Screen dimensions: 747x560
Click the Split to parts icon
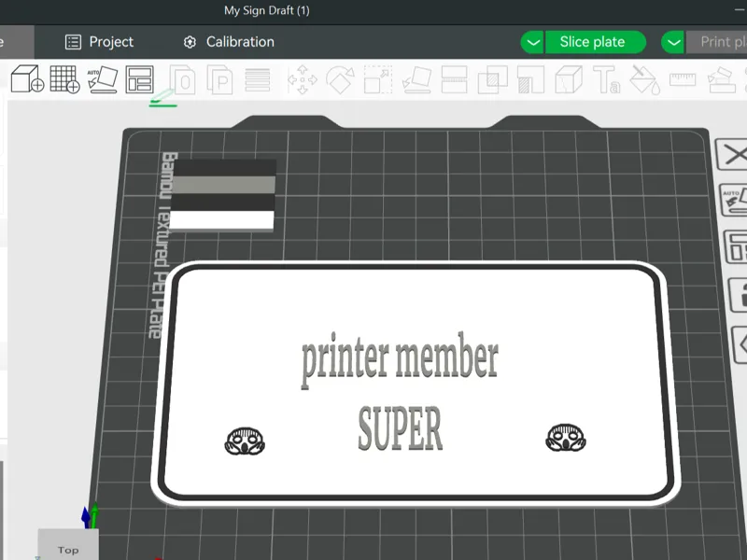219,79
